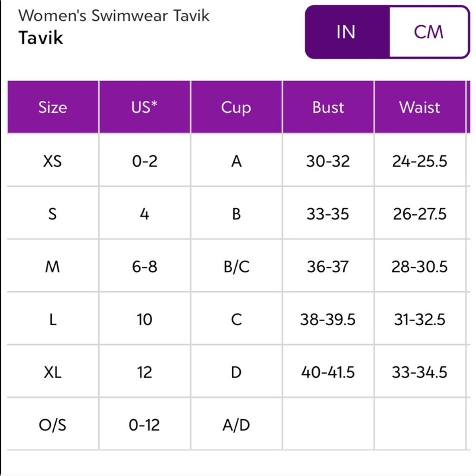Select the S size cell

(x=52, y=214)
